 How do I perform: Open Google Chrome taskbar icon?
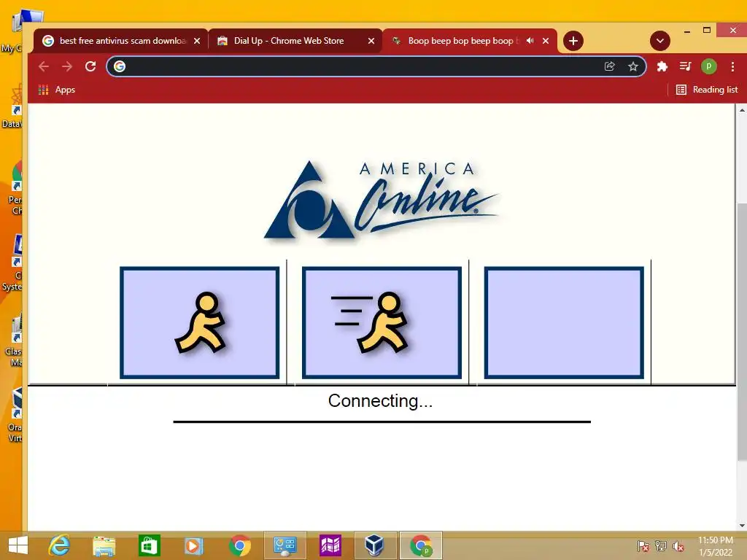[239, 545]
